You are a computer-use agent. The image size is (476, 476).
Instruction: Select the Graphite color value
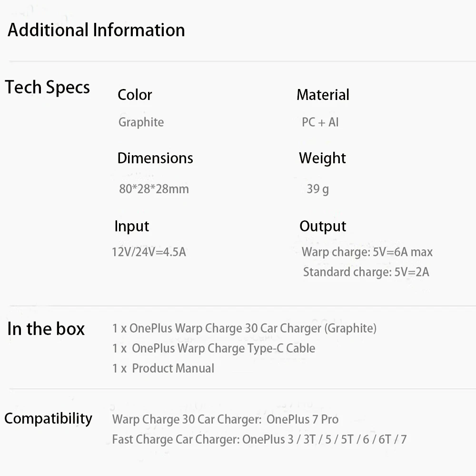[141, 122]
